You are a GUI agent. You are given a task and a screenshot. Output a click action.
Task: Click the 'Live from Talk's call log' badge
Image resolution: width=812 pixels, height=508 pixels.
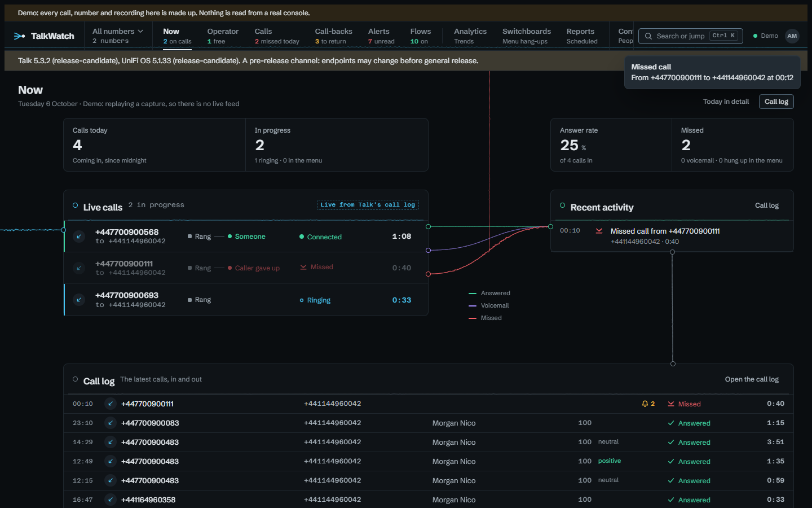tap(368, 205)
